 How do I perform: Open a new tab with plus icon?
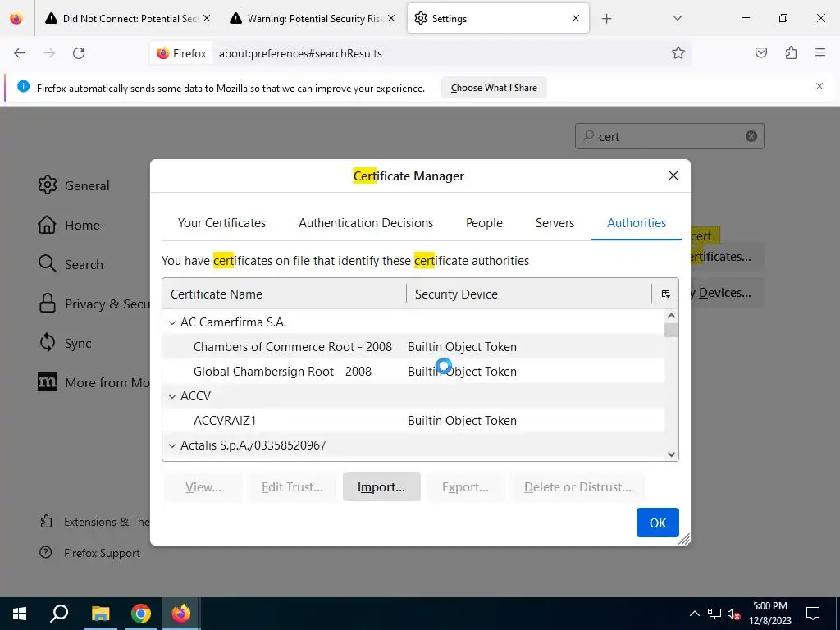[606, 19]
